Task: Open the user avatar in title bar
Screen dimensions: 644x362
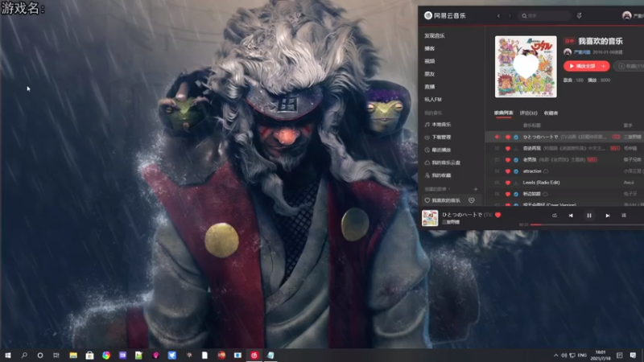Action: point(627,15)
